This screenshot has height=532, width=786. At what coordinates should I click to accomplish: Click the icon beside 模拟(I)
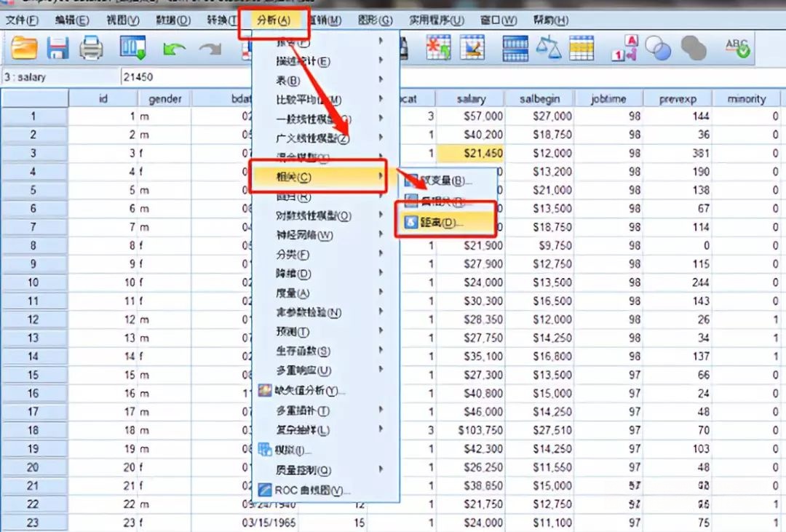click(x=265, y=450)
